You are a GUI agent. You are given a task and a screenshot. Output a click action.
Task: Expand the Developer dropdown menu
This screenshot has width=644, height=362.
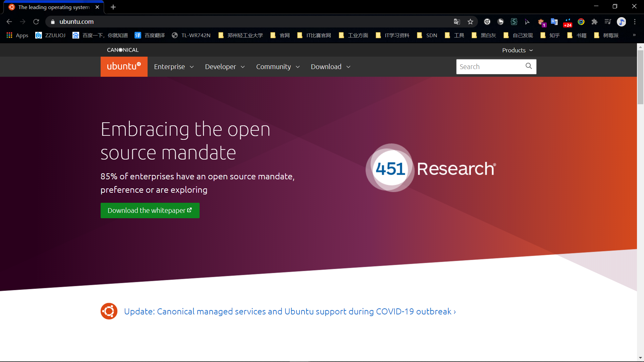225,67
